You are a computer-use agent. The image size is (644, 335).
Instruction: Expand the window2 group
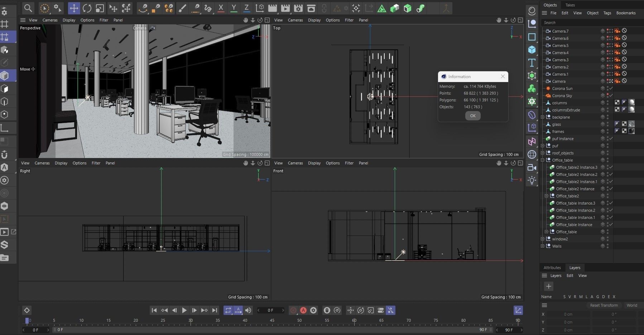tap(543, 239)
